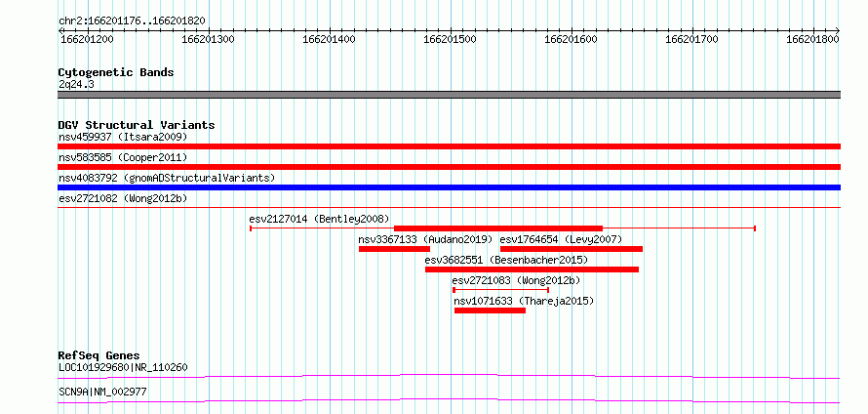The height and width of the screenshot is (414, 868).
Task: Click the nsv583585 (Cooper2011) label
Action: [x=123, y=157]
